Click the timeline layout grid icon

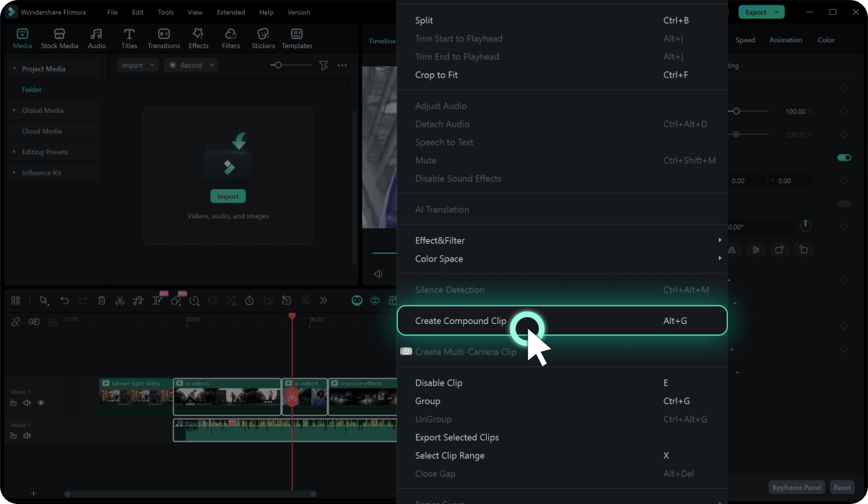pyautogui.click(x=16, y=301)
